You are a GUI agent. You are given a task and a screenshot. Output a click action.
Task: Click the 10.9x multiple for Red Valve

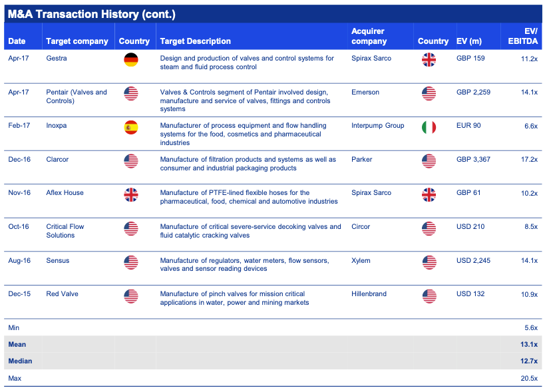(529, 295)
